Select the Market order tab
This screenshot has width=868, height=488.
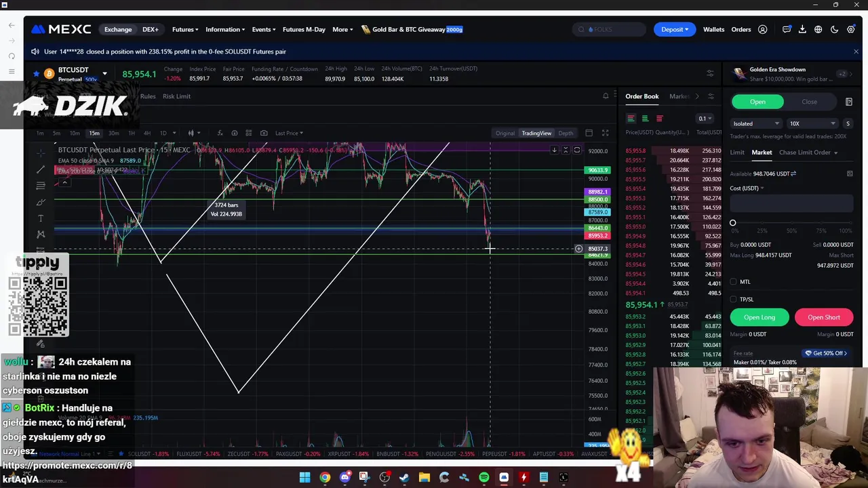(762, 152)
